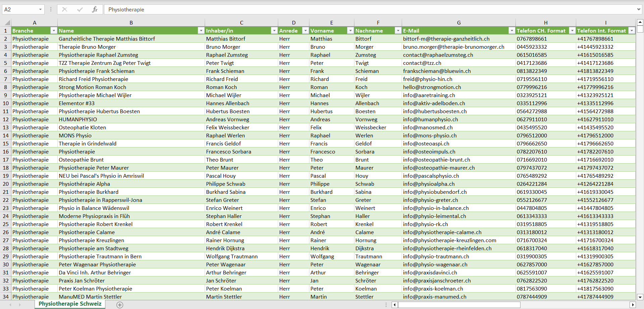Image resolution: width=644 pixels, height=309 pixels.
Task: Select the phone cell '0767898661'
Action: click(546, 39)
